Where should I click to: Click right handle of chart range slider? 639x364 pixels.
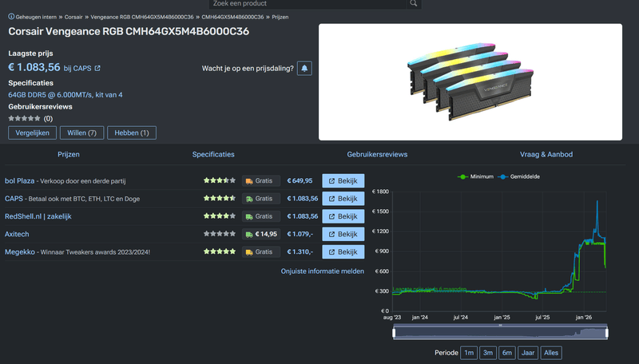[x=607, y=333]
